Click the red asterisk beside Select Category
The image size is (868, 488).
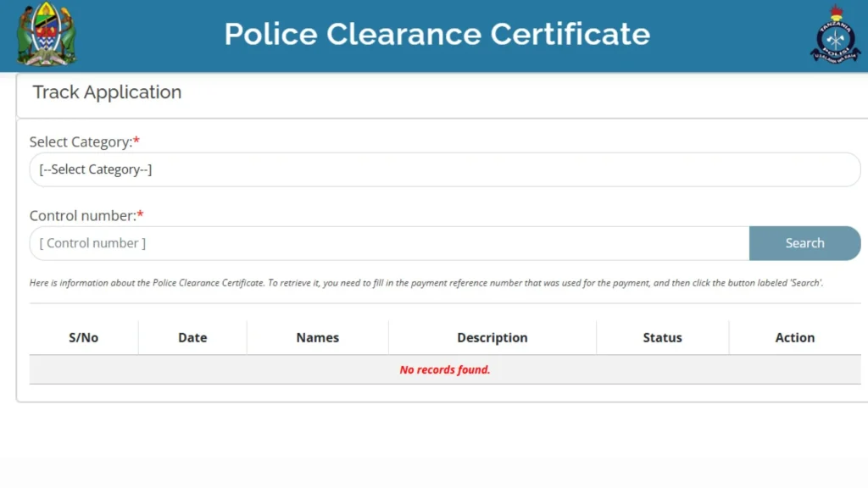coord(136,141)
